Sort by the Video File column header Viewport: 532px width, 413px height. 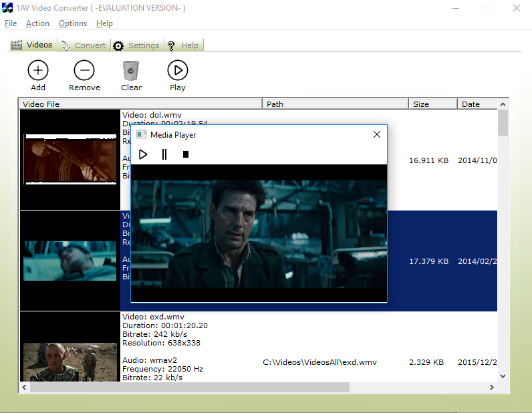click(140, 104)
